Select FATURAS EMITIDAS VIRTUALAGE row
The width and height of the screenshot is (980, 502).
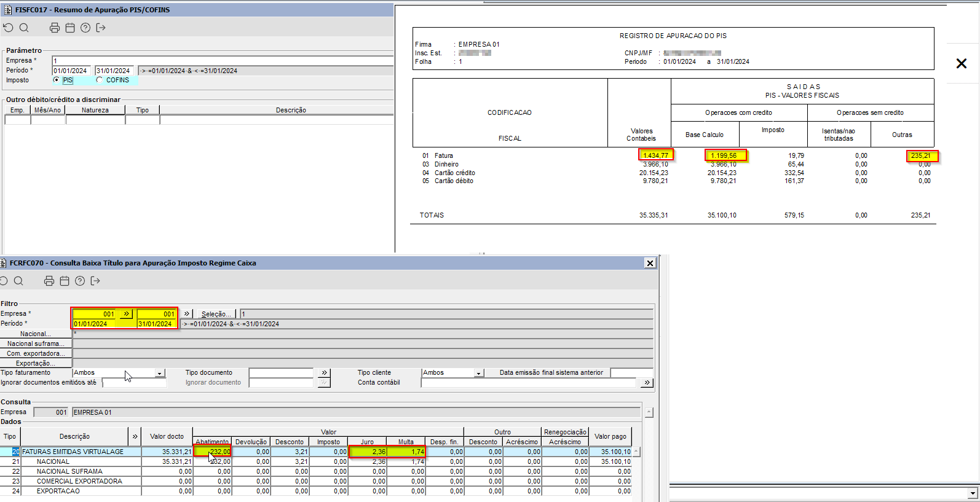point(316,452)
